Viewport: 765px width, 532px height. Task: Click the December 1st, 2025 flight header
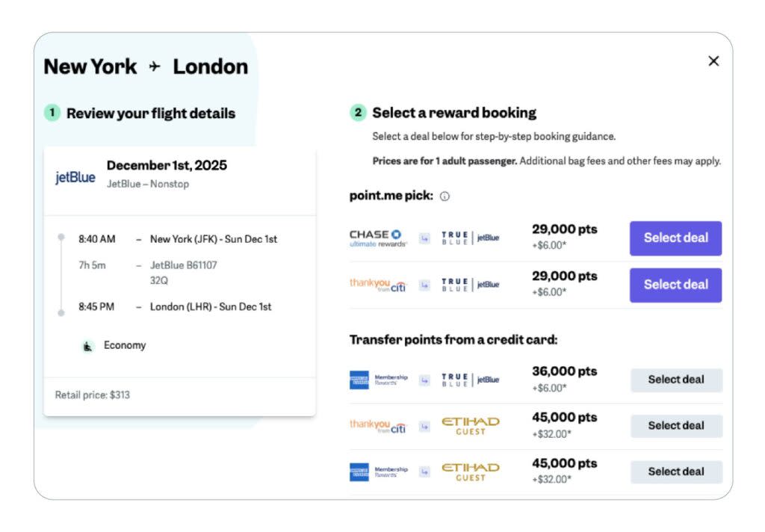pos(167,165)
